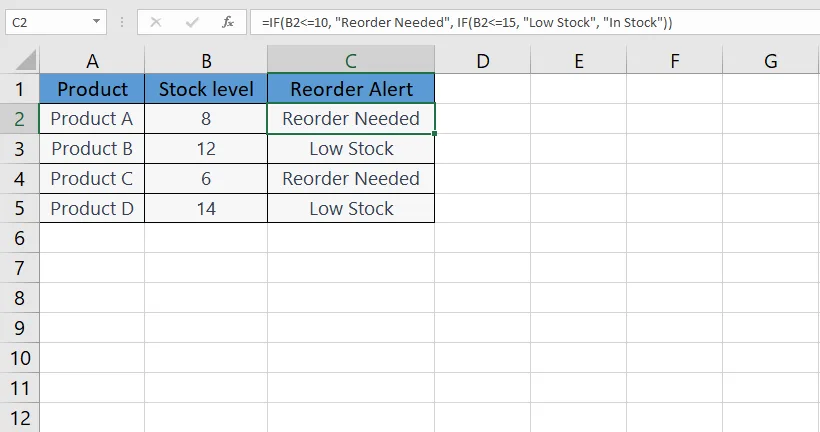Select row 10 header

[19, 358]
